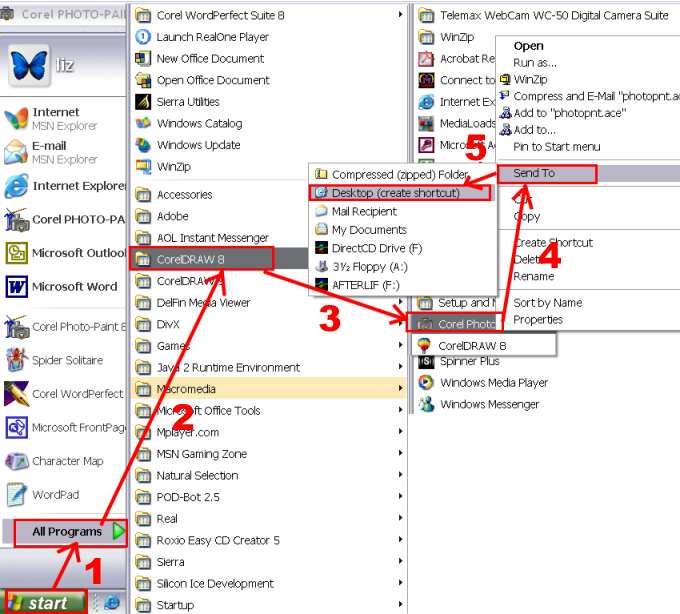
Task: Open Corel WordPerfect pen icon in left column
Action: [16, 394]
